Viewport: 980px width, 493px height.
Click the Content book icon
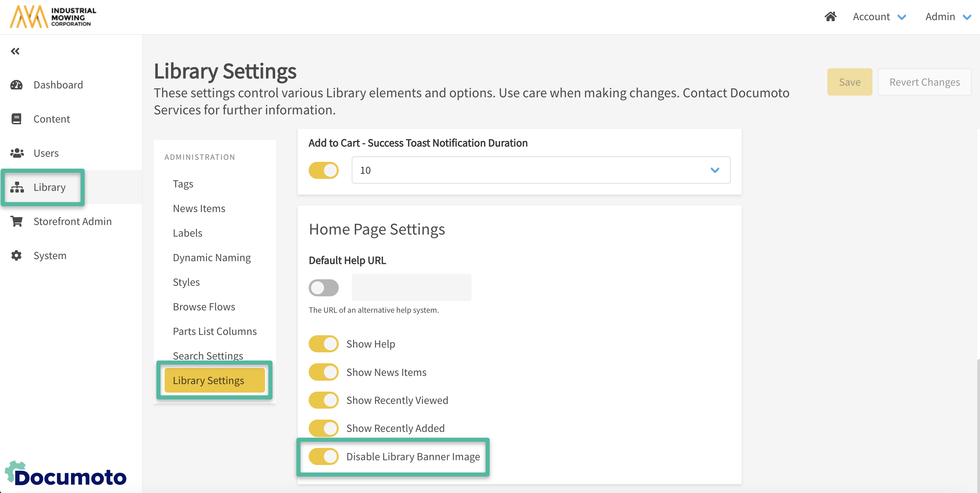16,119
